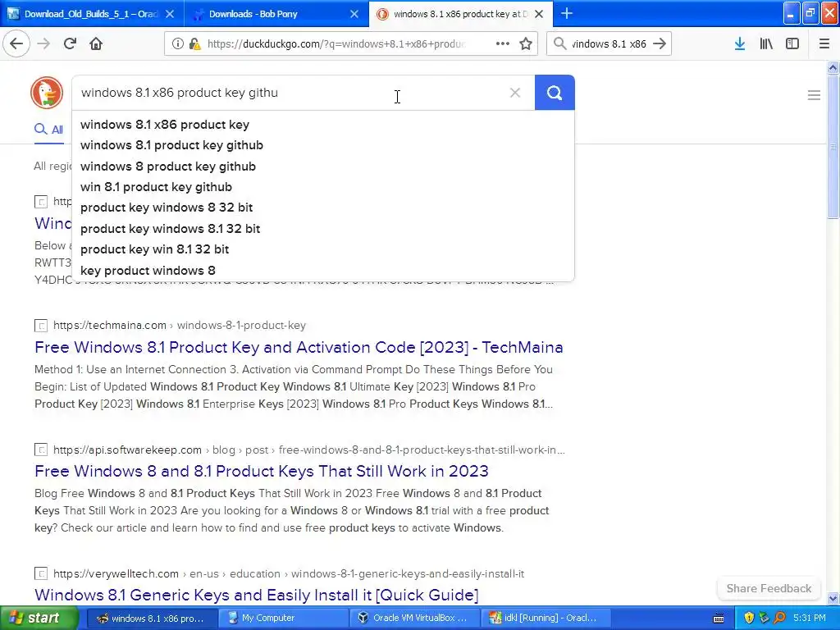Viewport: 840px width, 630px height.
Task: Show site information icon in address bar
Action: tap(178, 44)
